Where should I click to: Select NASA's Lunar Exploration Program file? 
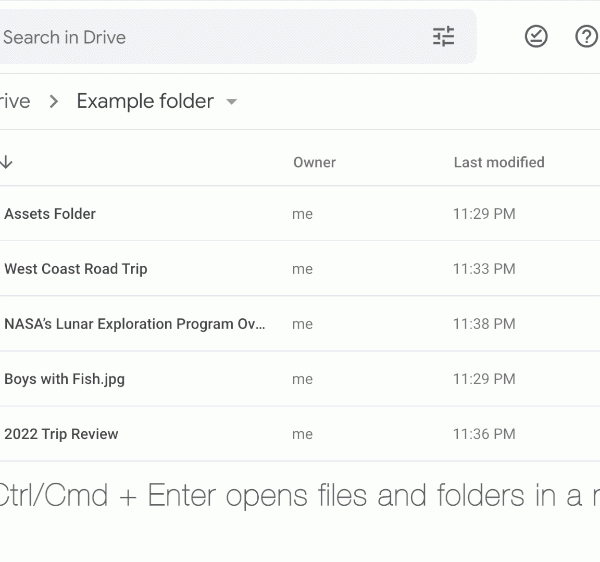tap(135, 324)
